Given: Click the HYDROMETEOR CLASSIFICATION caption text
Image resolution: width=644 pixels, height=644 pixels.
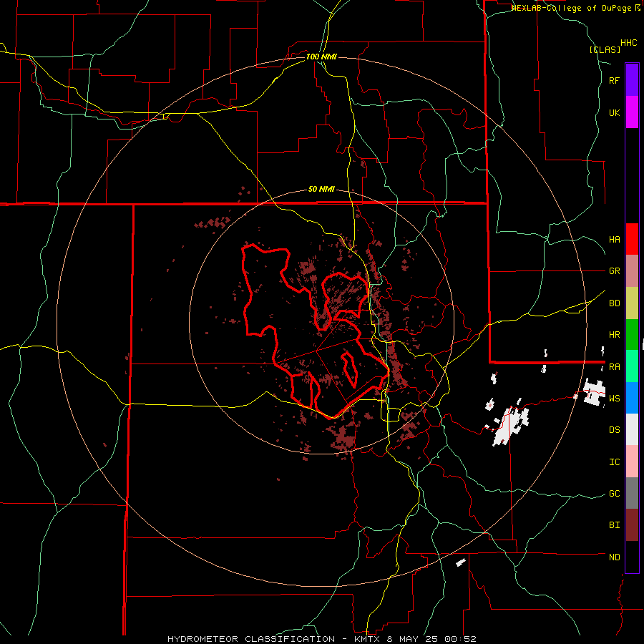Looking at the screenshot, I should (x=251, y=639).
